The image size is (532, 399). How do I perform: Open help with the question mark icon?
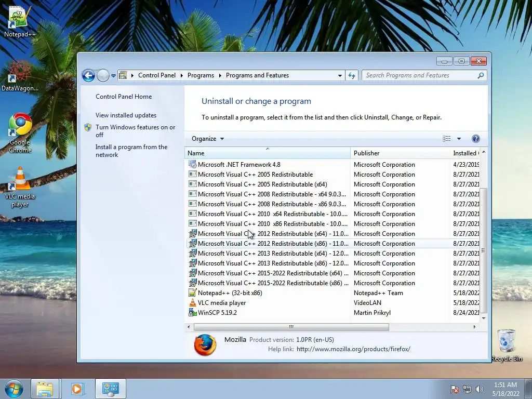pyautogui.click(x=476, y=138)
